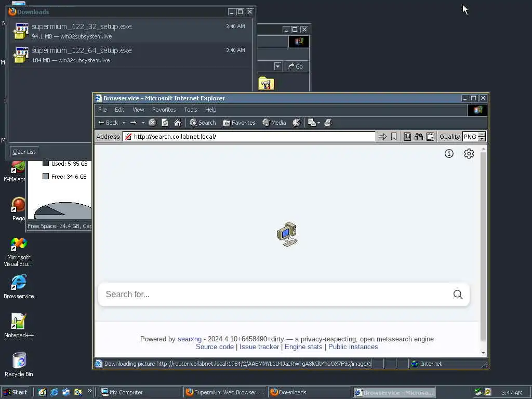The image size is (532, 399).
Task: Click the Mail icon in IE toolbar
Action: coord(314,123)
